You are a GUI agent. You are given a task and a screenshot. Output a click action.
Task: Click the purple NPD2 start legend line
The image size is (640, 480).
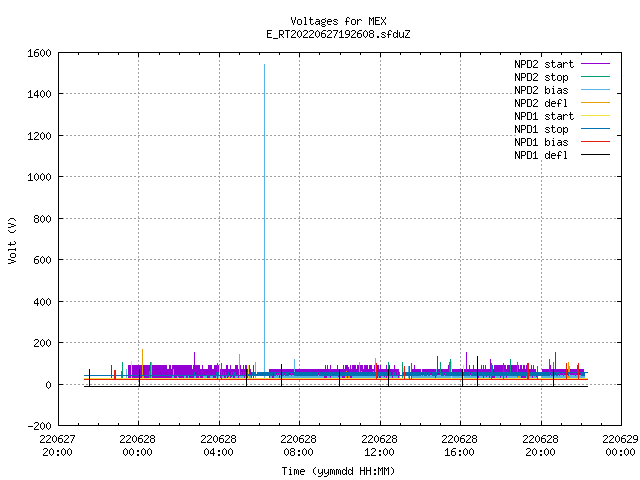coord(595,64)
